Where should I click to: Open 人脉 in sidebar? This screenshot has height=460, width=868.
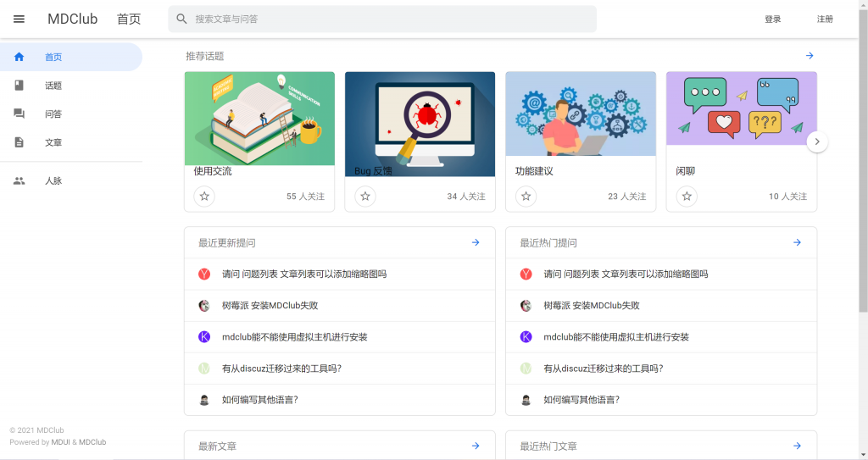(71, 180)
